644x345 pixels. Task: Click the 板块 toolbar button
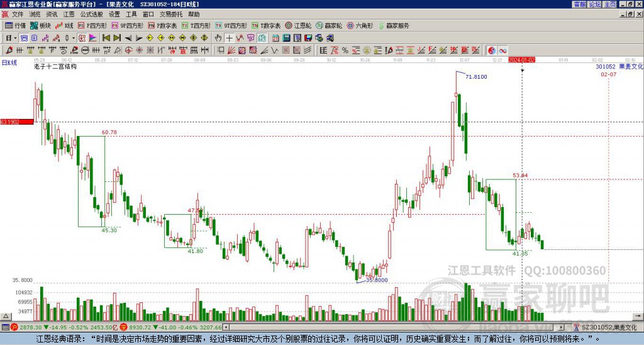click(x=40, y=25)
